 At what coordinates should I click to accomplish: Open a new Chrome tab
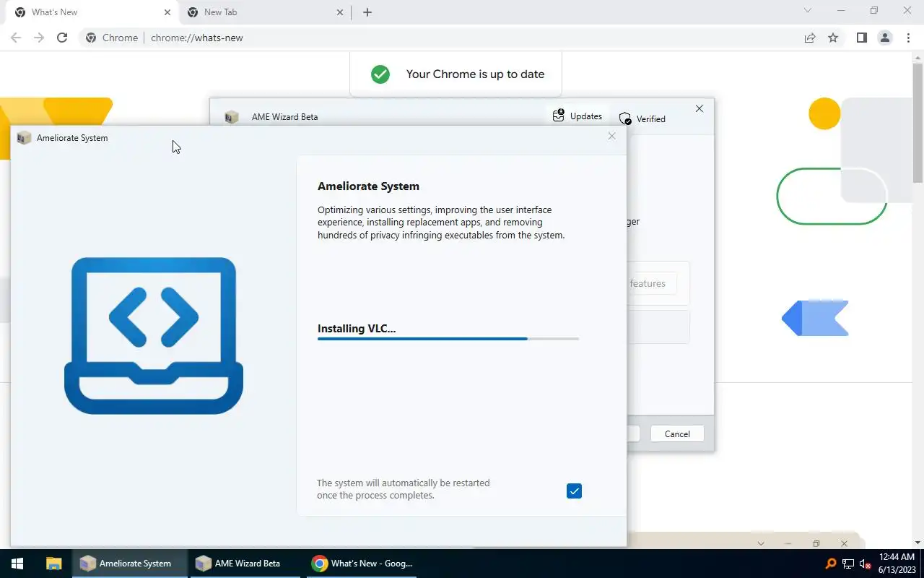point(367,12)
